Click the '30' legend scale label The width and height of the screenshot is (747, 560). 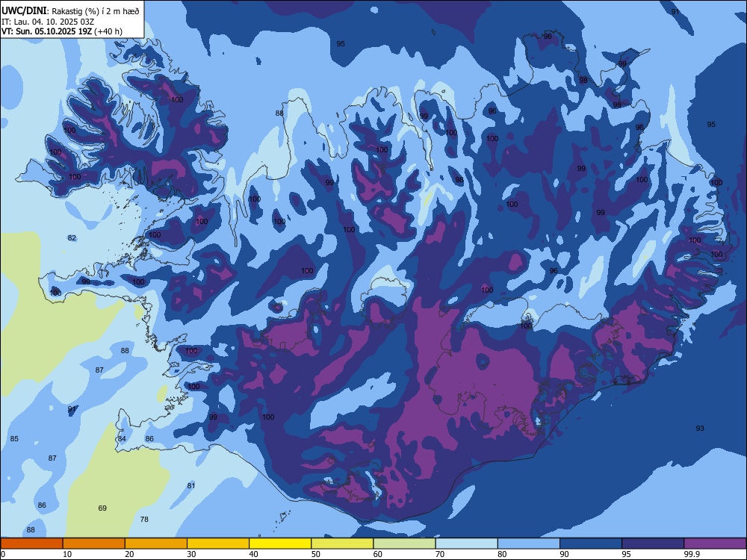[x=191, y=554]
